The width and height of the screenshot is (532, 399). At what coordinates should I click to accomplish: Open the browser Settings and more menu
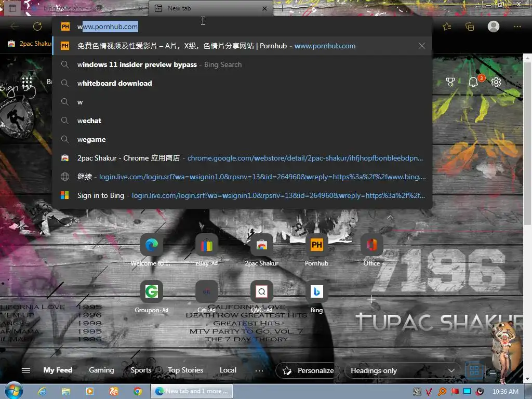point(517,26)
